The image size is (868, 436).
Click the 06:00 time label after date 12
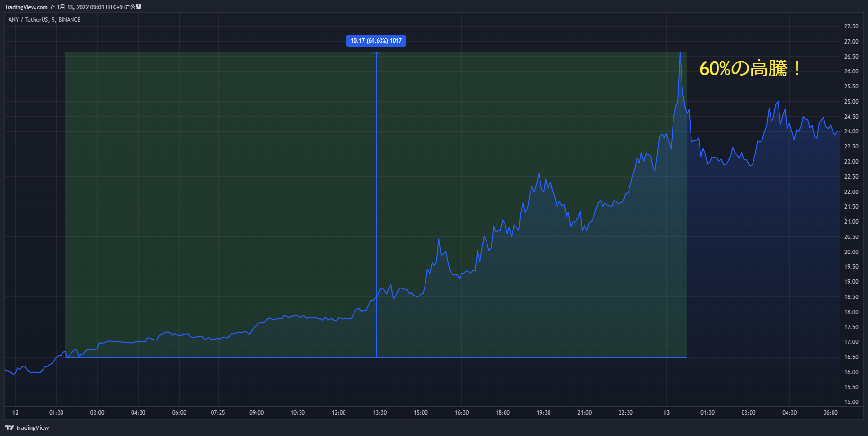click(179, 413)
